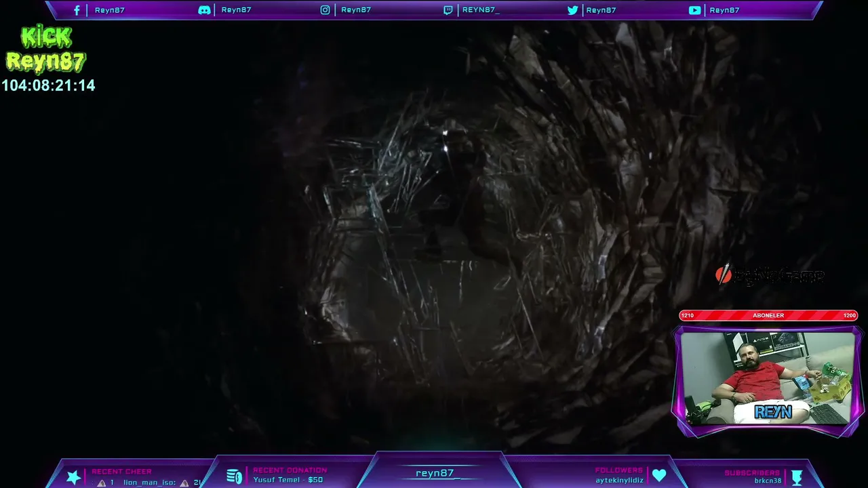Click the Facebook icon in the top bar
This screenshot has width=868, height=488.
77,10
